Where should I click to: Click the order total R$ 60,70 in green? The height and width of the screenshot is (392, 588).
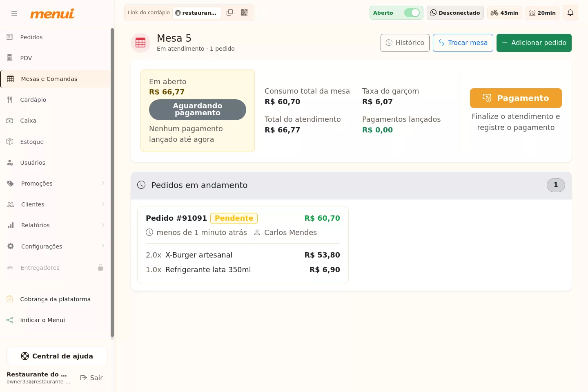(322, 218)
